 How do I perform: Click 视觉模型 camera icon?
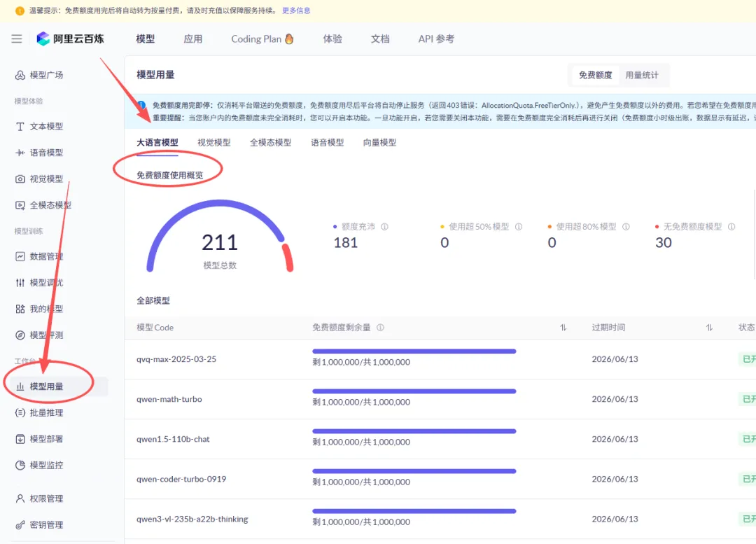[20, 179]
